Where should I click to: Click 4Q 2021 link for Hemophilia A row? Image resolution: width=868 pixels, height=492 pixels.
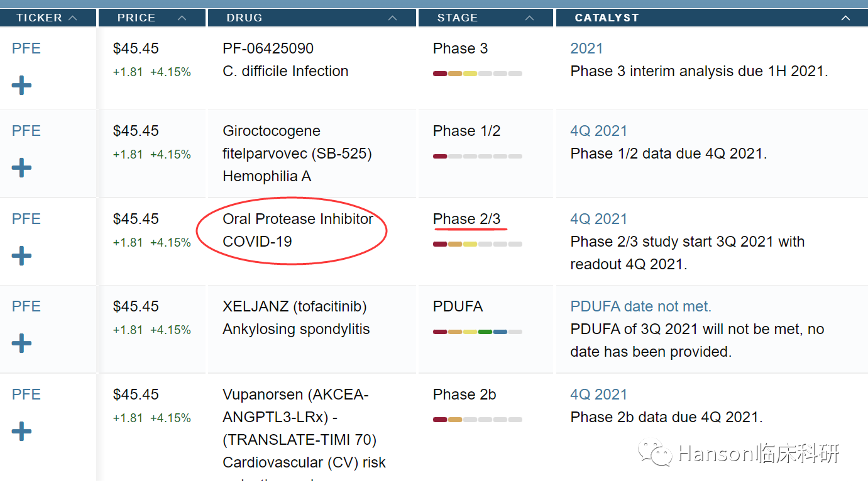coord(598,131)
